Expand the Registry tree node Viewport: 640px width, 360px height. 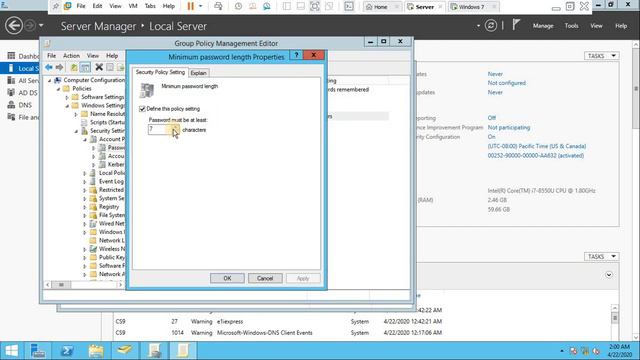click(84, 207)
